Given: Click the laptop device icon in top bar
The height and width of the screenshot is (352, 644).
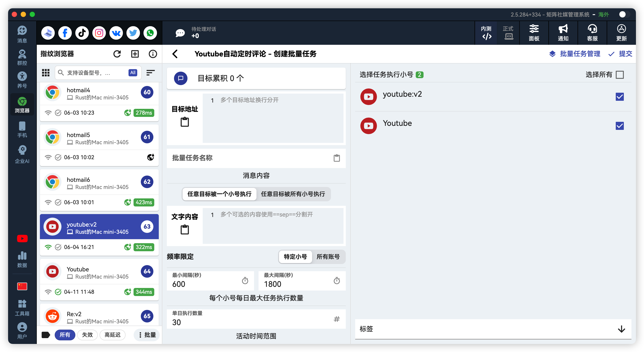Looking at the screenshot, I should (x=48, y=33).
